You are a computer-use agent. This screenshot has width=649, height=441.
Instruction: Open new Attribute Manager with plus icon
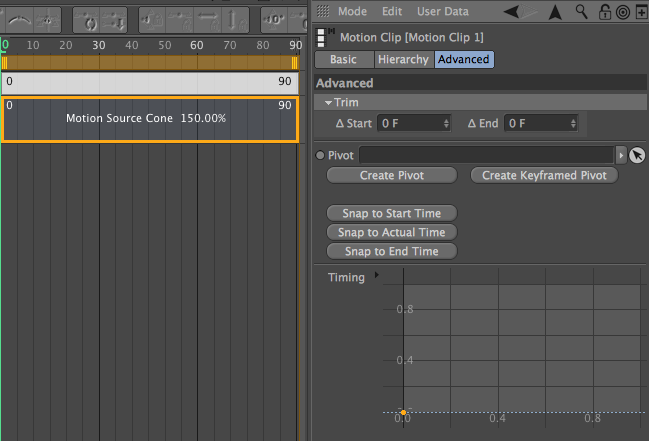pos(641,12)
